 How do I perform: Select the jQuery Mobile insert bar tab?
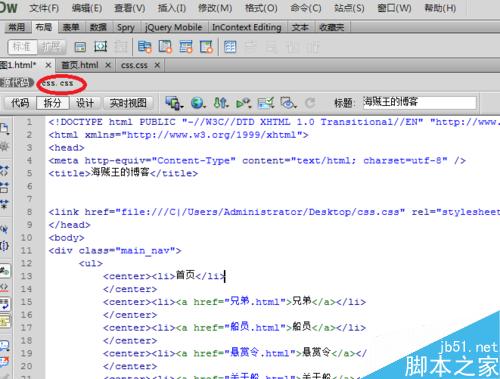point(174,27)
